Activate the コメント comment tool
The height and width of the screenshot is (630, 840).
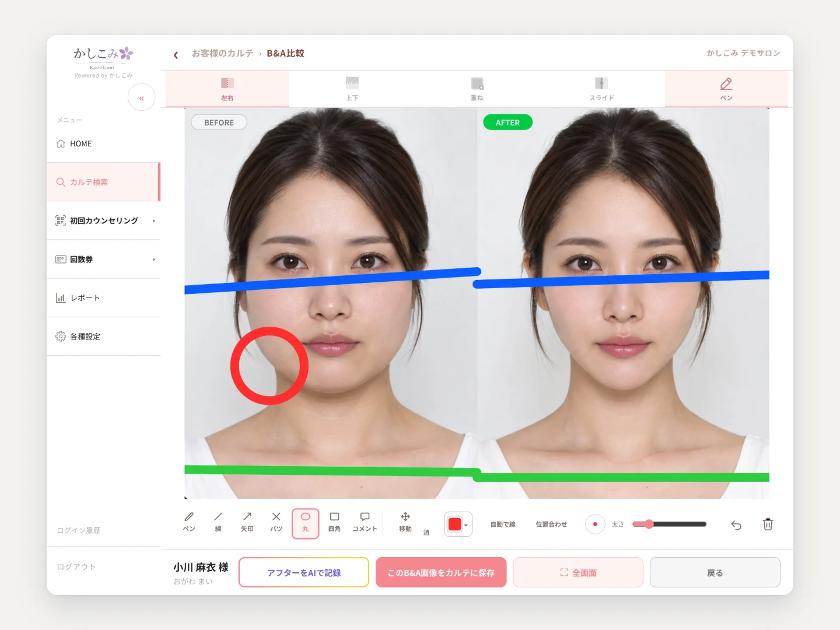[365, 522]
